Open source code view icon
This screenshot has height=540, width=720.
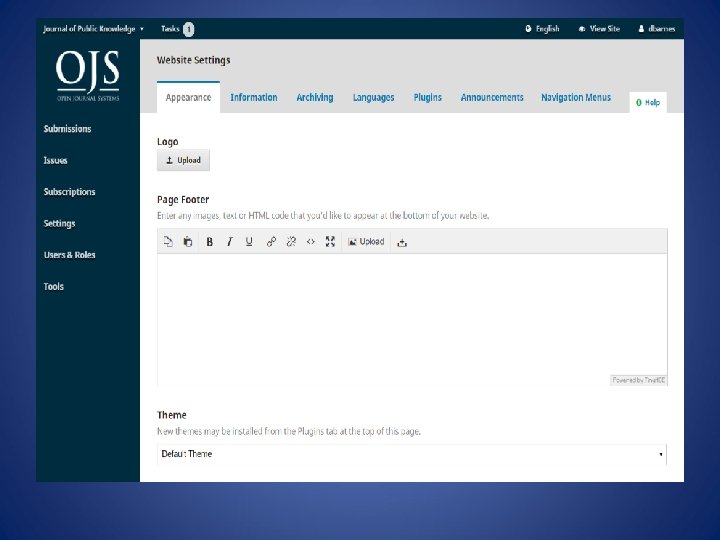pyautogui.click(x=311, y=242)
